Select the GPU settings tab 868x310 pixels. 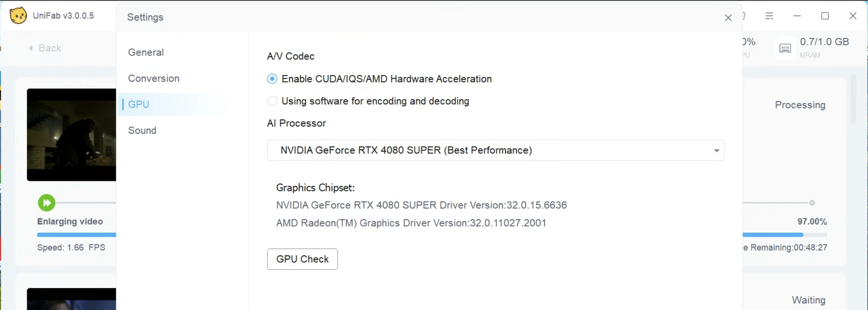[139, 105]
